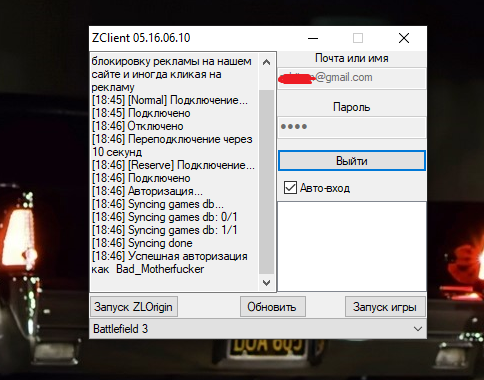Click the 'Почта или имя' label
The image size is (484, 380).
click(x=352, y=58)
